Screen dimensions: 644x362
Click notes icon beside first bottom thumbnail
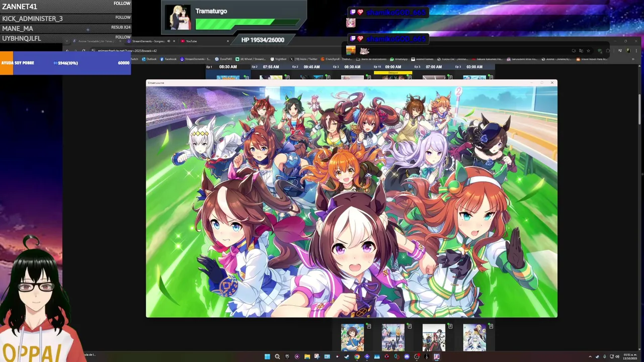tap(369, 326)
